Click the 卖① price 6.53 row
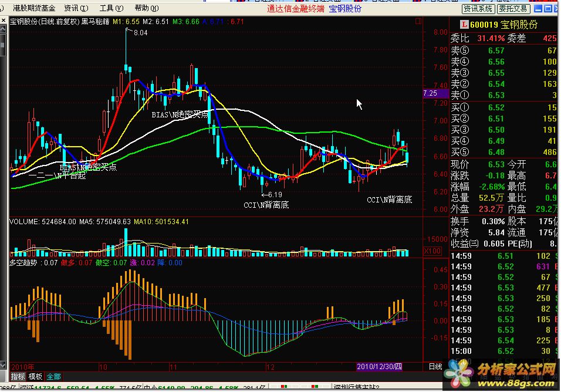 [503, 95]
